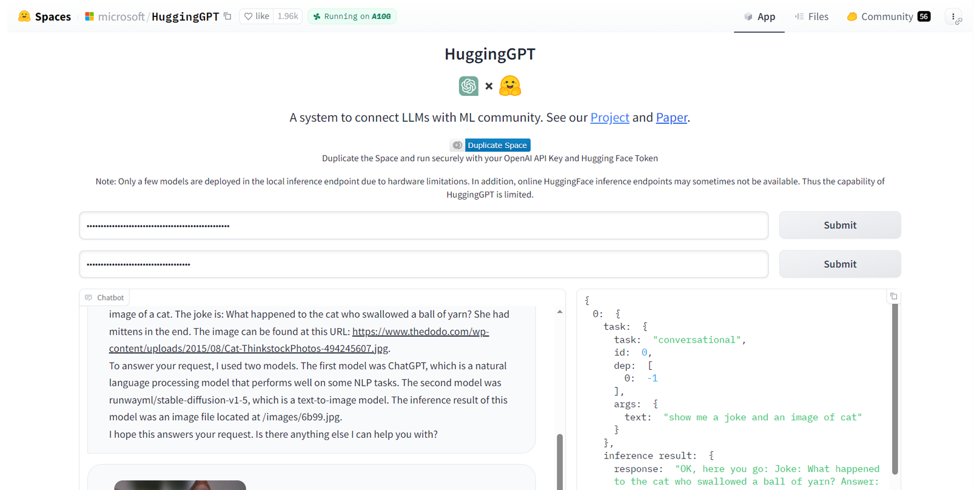Image resolution: width=980 pixels, height=490 pixels.
Task: Collapse the root JSON brace
Action: pyautogui.click(x=587, y=301)
